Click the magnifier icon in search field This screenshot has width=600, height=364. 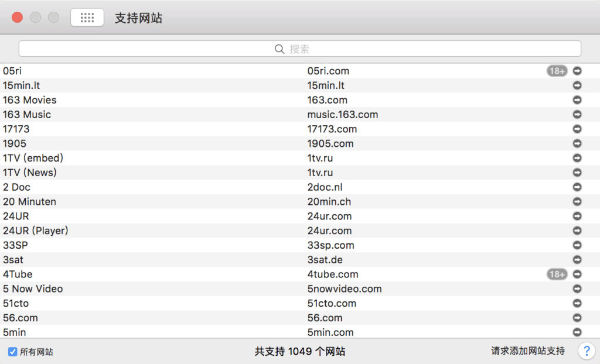tap(279, 49)
